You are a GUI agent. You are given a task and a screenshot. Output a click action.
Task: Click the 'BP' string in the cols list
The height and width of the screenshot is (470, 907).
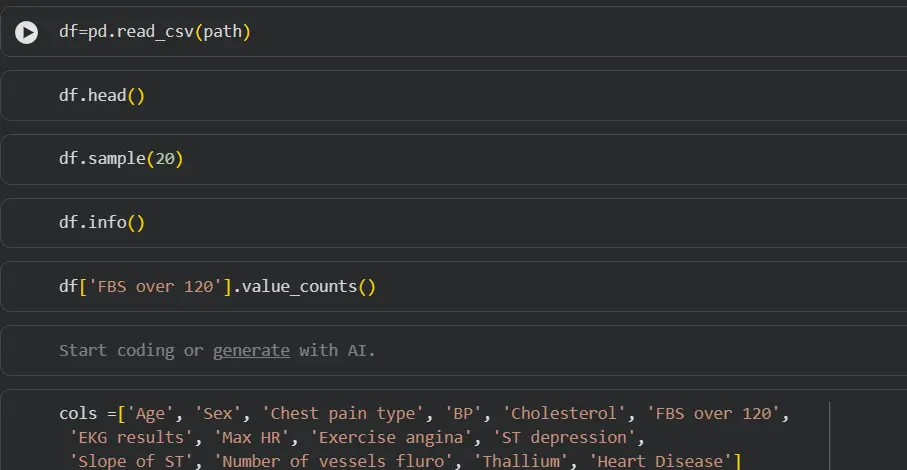click(x=463, y=413)
